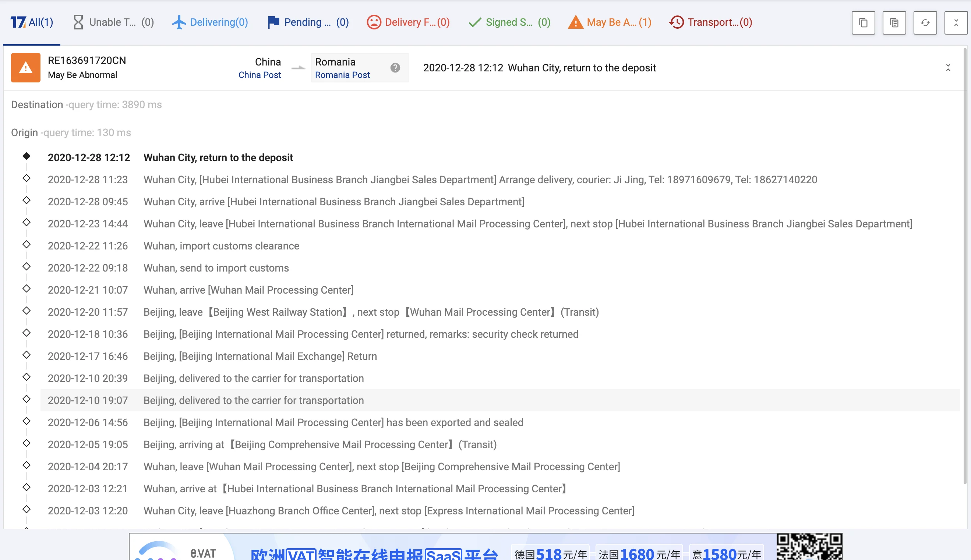Open the Signed Successfully(0) tab
The height and width of the screenshot is (560, 971).
[x=510, y=22]
